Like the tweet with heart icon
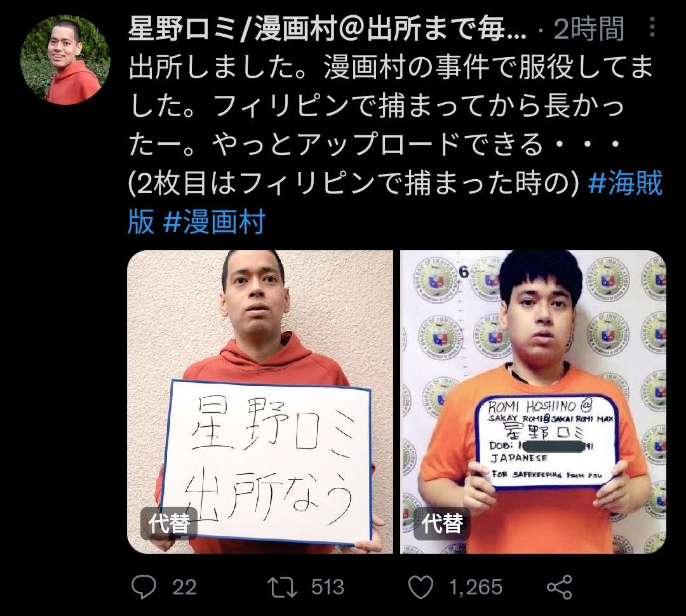The image size is (686, 616). [420, 587]
